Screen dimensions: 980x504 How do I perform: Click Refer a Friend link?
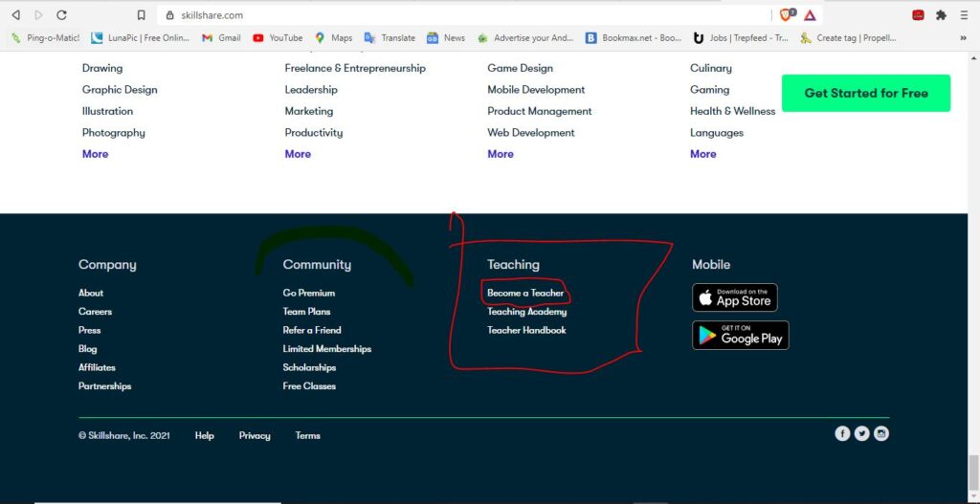click(312, 330)
